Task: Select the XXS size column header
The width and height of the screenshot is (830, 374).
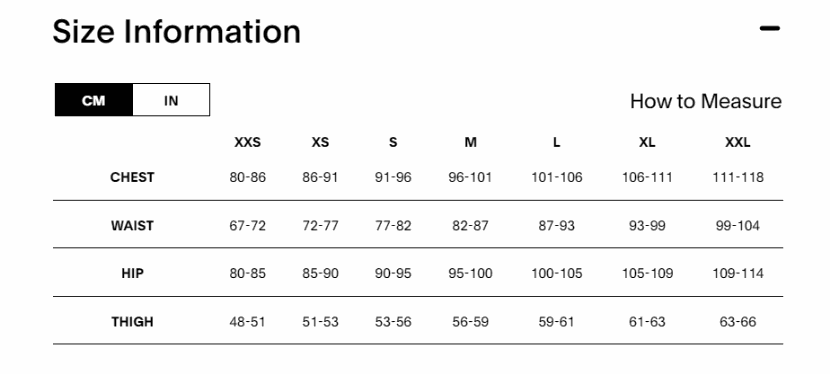Action: pyautogui.click(x=248, y=142)
